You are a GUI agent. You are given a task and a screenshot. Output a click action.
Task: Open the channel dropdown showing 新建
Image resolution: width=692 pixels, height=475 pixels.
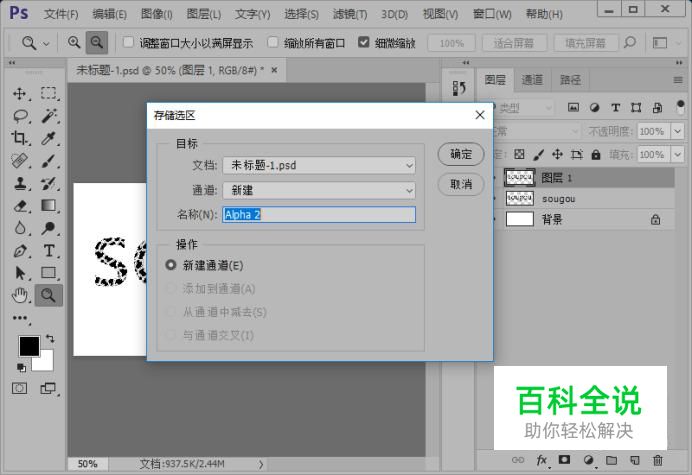pos(319,190)
